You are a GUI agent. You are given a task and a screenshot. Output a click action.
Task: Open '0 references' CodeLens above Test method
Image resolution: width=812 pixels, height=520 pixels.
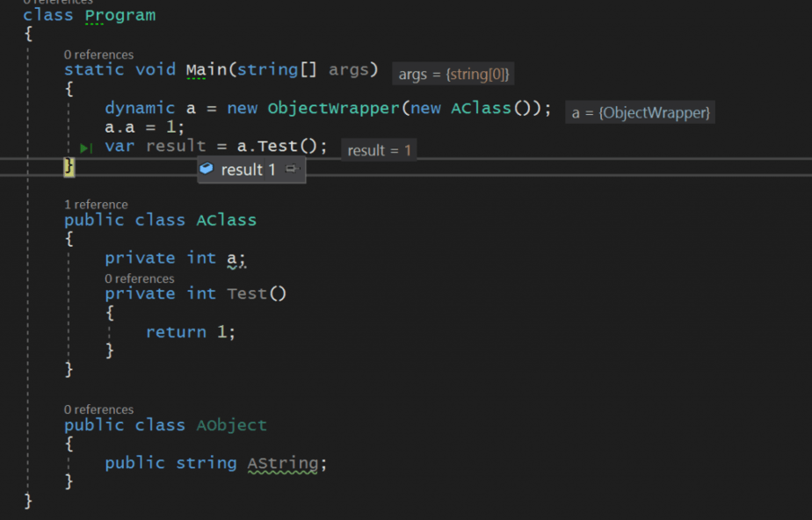(x=139, y=278)
